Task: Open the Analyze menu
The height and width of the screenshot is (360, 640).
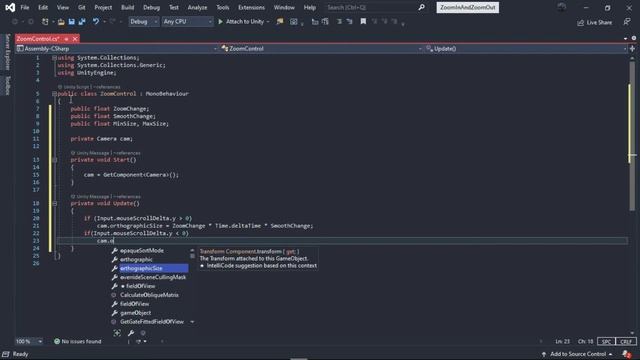Action: (198, 7)
